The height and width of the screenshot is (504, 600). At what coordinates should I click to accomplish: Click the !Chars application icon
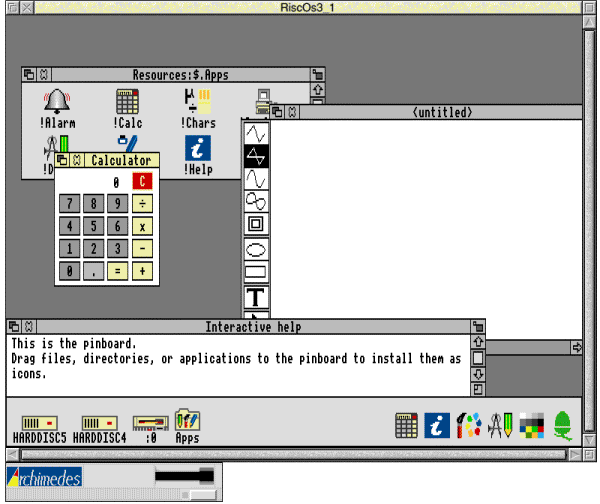coord(198,102)
